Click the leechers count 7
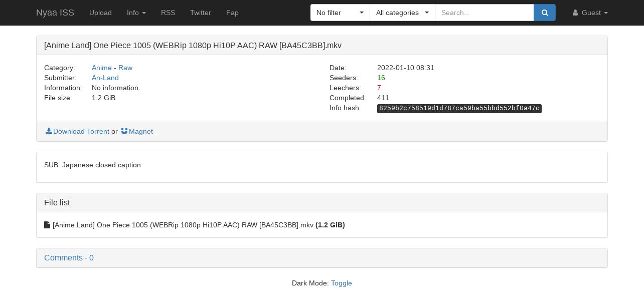 pos(379,88)
